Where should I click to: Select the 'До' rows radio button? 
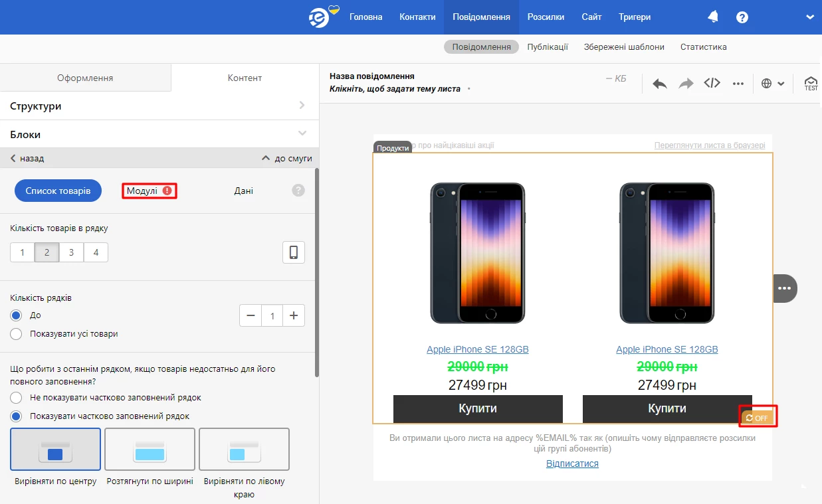[x=16, y=315]
